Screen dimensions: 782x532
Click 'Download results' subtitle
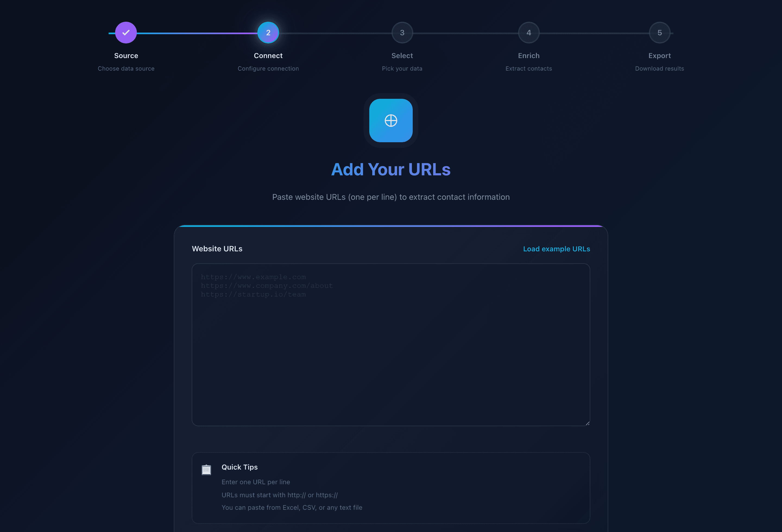pyautogui.click(x=660, y=69)
